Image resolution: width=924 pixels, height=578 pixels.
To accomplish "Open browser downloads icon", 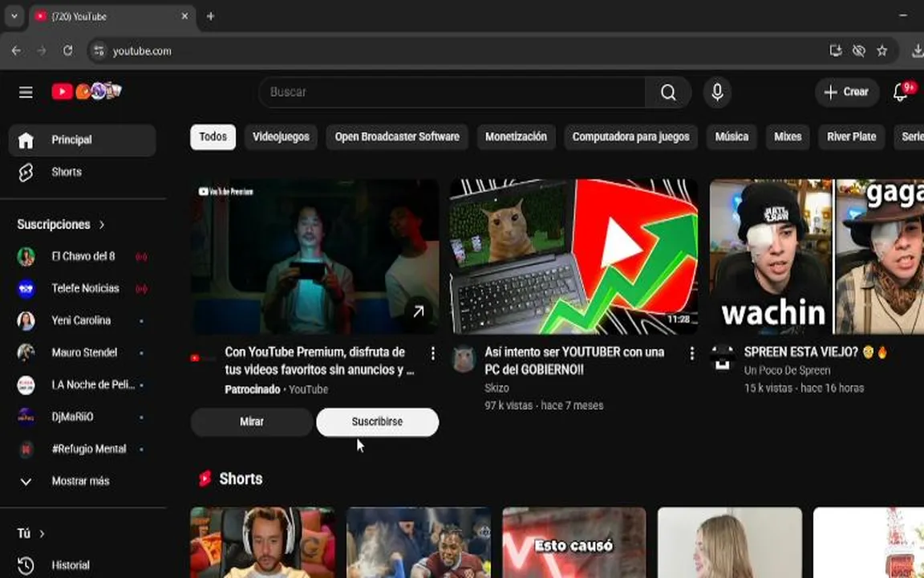I will (x=917, y=51).
